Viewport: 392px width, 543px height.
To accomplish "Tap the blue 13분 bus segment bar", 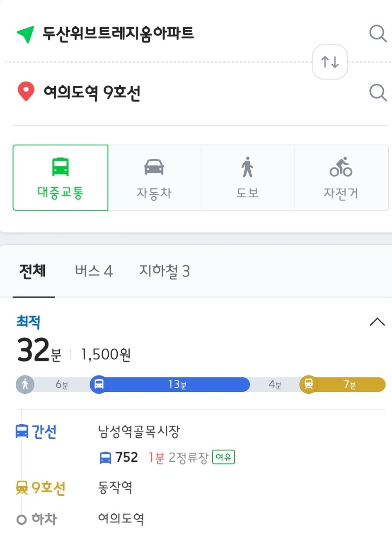I will coord(170,385).
